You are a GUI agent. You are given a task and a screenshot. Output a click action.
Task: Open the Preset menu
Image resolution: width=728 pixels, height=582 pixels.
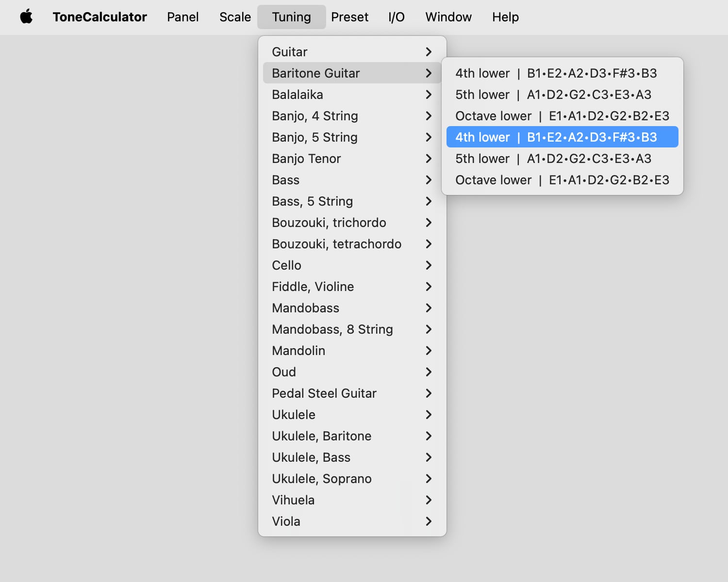[x=349, y=17]
